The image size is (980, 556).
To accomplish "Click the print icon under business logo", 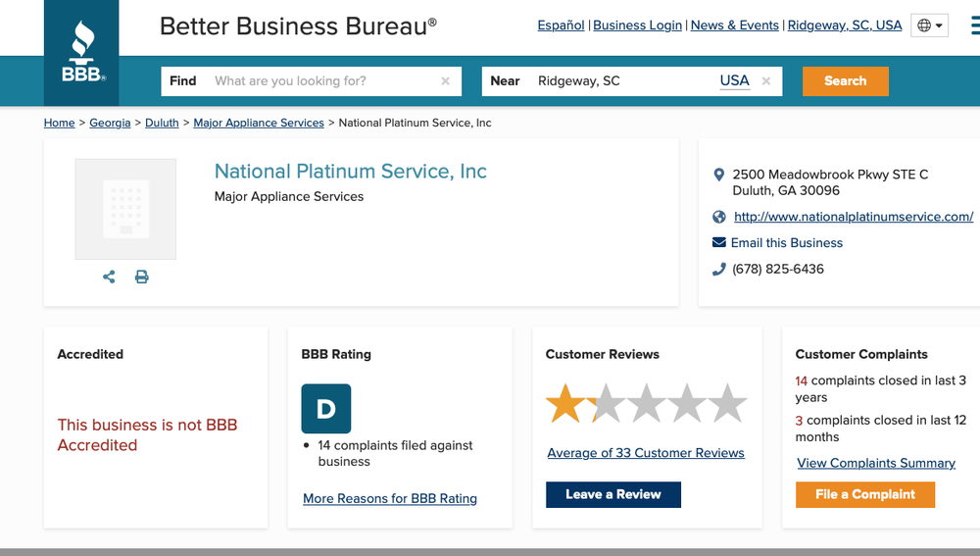I will (x=141, y=278).
